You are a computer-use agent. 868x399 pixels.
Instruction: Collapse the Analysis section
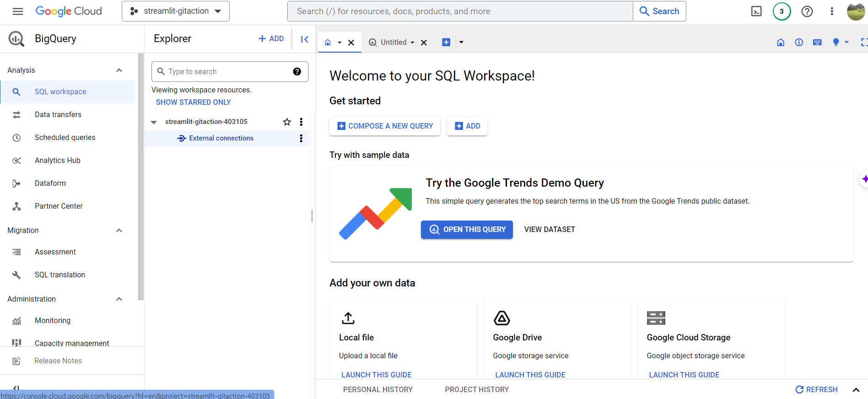[x=119, y=70]
